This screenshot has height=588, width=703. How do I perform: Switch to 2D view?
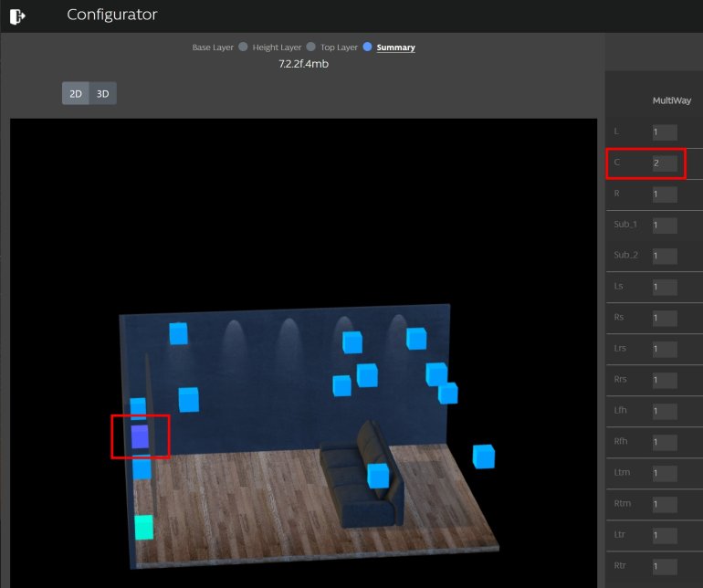click(x=76, y=93)
